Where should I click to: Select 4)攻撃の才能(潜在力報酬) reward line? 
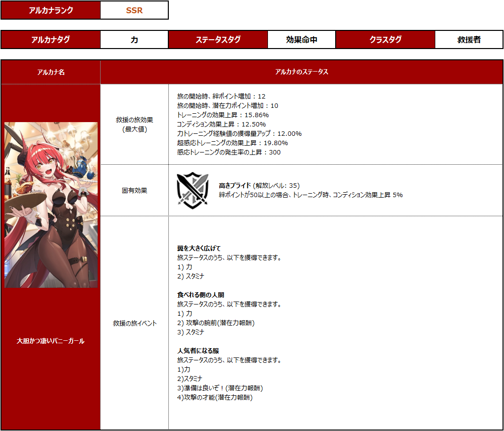click(215, 397)
